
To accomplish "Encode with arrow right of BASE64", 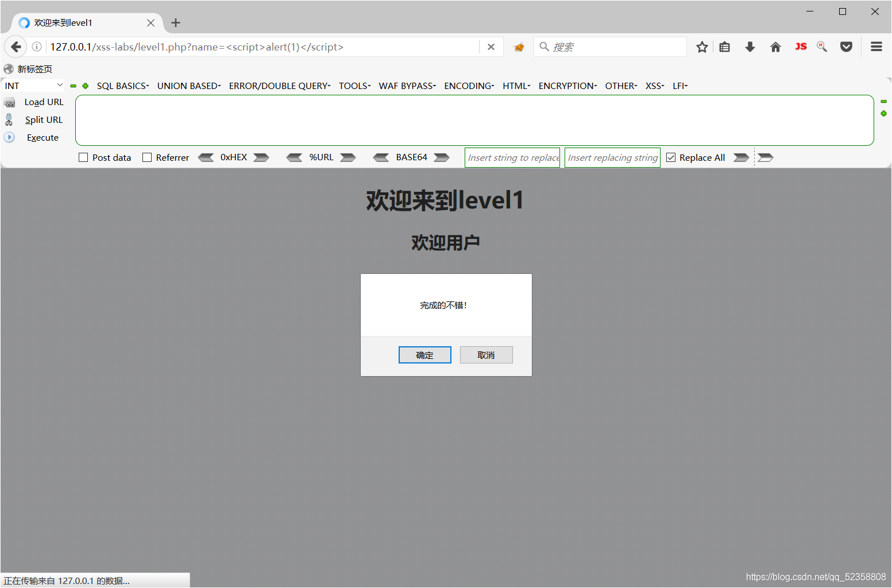I will pos(442,157).
